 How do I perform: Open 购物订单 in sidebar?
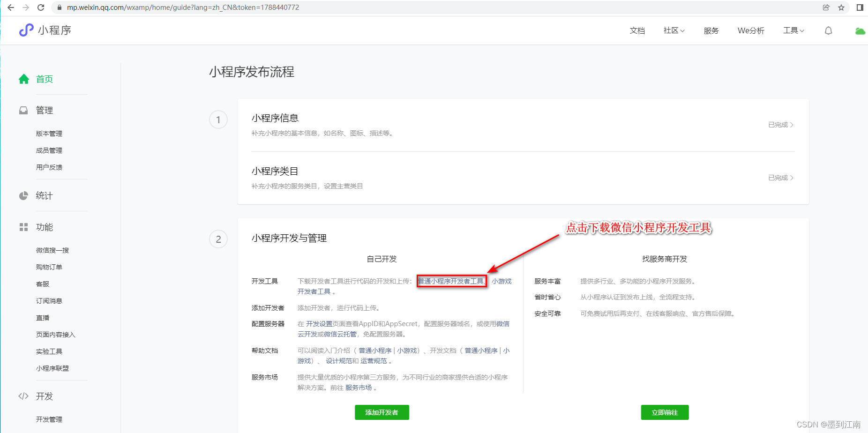click(49, 267)
